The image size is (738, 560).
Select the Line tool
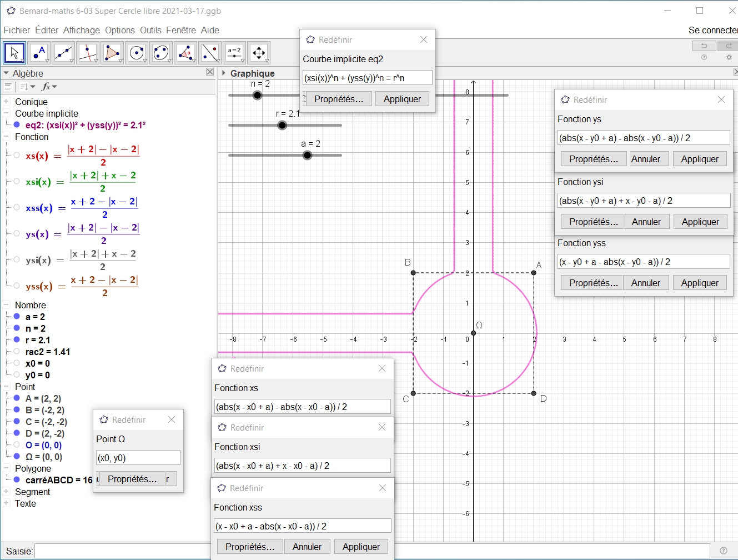tap(63, 53)
